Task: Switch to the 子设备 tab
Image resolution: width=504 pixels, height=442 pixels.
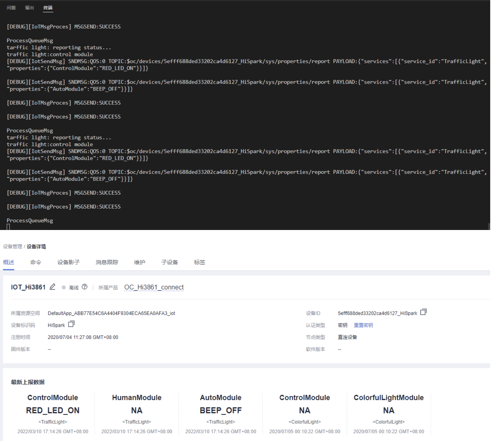Action: (x=169, y=262)
